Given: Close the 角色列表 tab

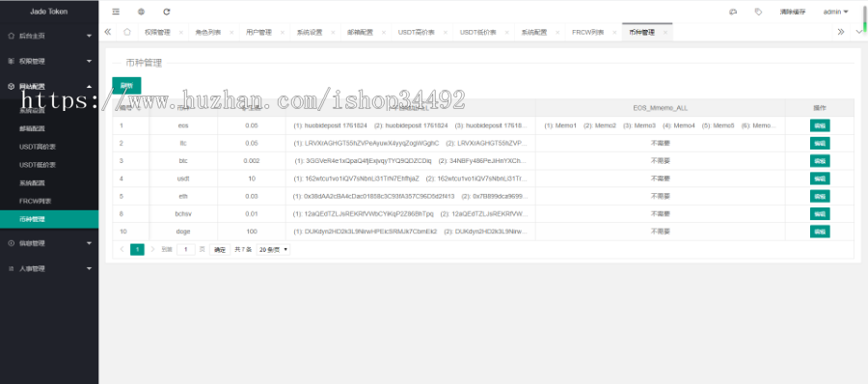Looking at the screenshot, I should pyautogui.click(x=231, y=33).
